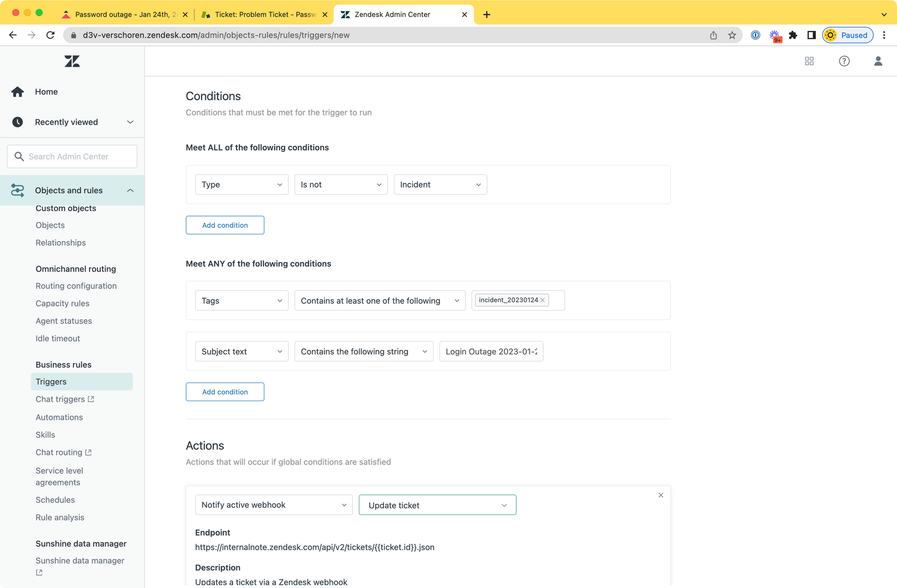Click the Search Admin Center field
Image resolution: width=897 pixels, height=588 pixels.
coord(72,156)
